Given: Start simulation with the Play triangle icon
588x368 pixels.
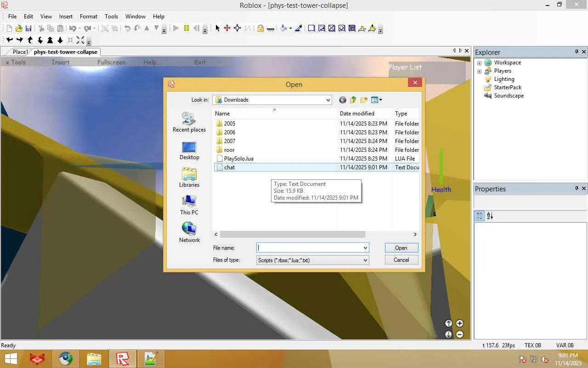Looking at the screenshot, I should (x=176, y=29).
